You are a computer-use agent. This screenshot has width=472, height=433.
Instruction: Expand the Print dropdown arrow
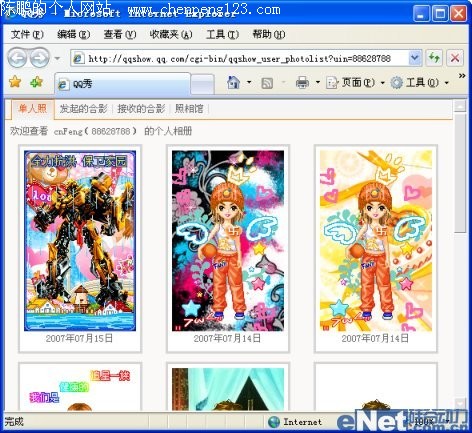(x=318, y=82)
